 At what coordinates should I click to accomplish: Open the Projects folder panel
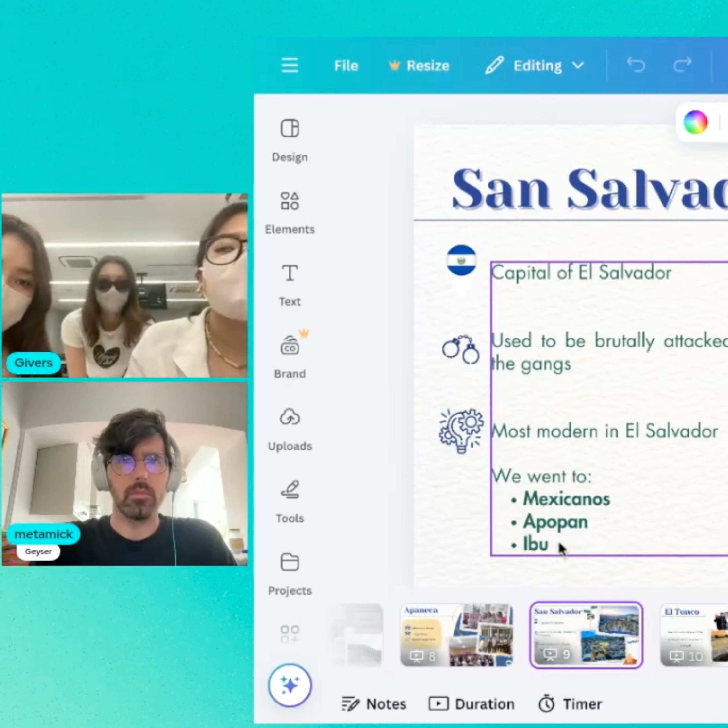coord(290,573)
